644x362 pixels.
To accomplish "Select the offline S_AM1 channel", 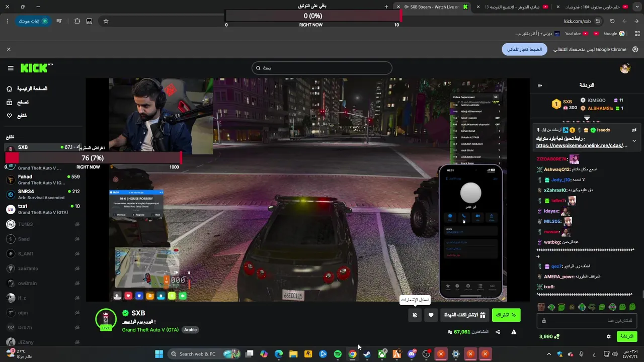I will [x=43, y=253].
